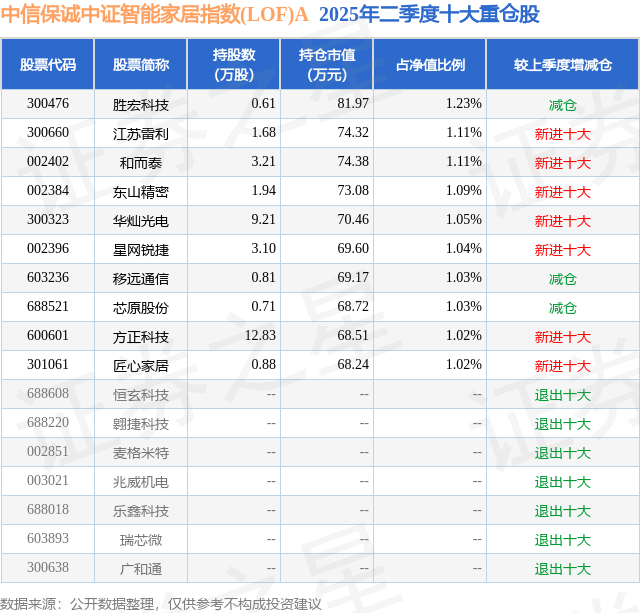Click holding value 69.60
The width and height of the screenshot is (640, 613).
(x=353, y=249)
